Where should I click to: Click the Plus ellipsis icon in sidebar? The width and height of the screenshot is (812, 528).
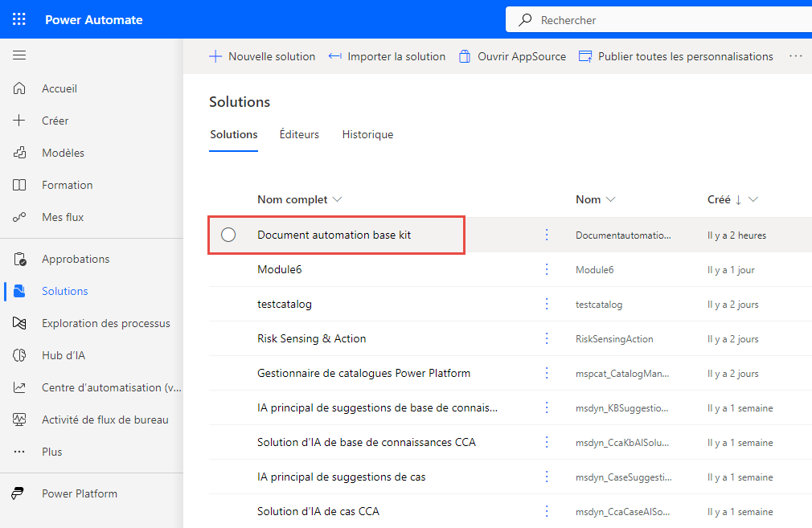click(x=19, y=452)
